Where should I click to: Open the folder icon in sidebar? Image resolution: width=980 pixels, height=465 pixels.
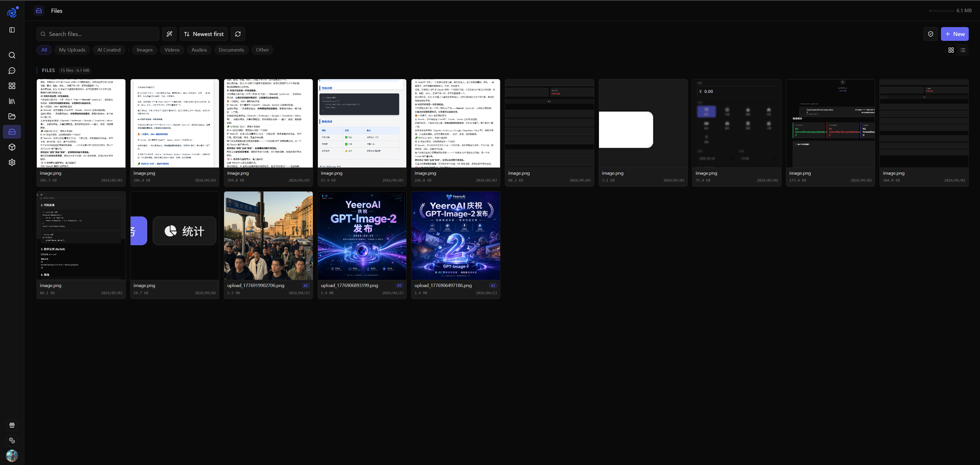tap(12, 116)
